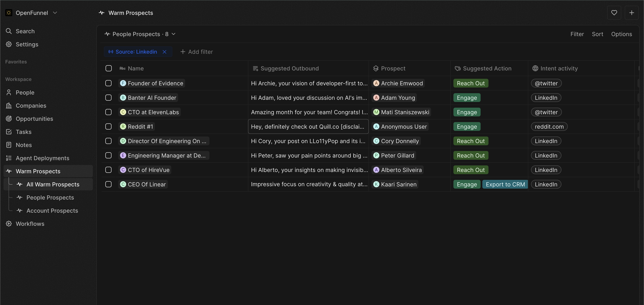Click Export to CRM tag
644x305 pixels.
click(x=505, y=184)
